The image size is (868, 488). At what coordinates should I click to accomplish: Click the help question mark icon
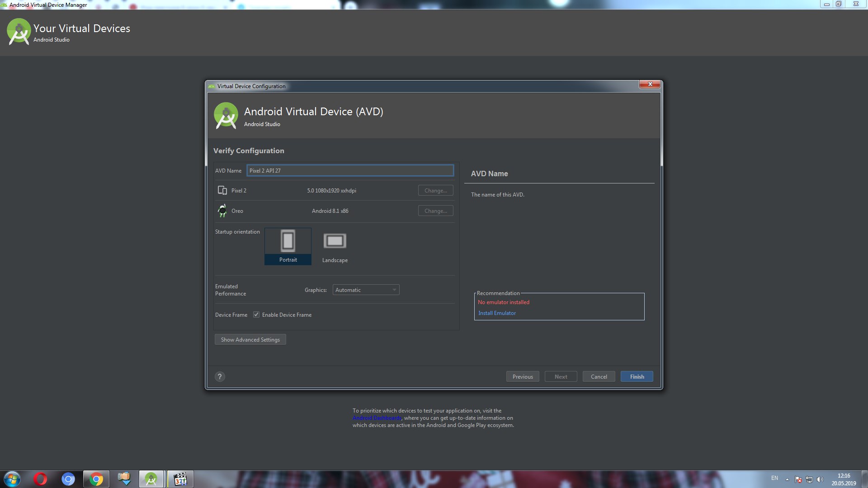[220, 376]
